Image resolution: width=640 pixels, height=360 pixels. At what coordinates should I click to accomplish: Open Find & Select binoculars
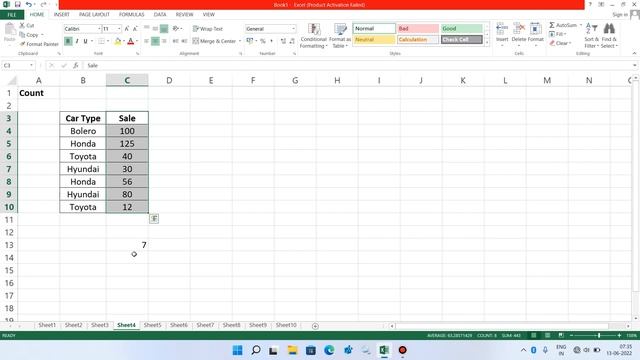tap(609, 29)
